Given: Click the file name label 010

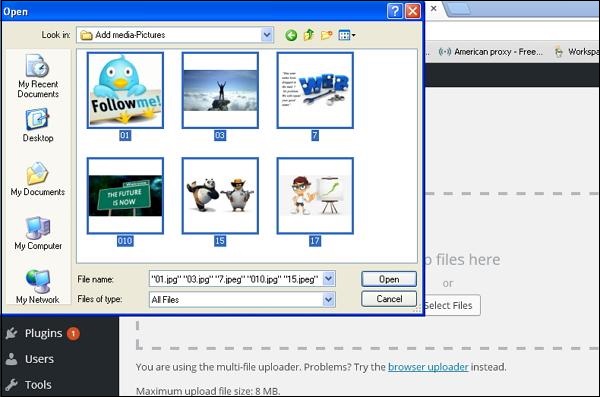Looking at the screenshot, I should (x=125, y=241).
